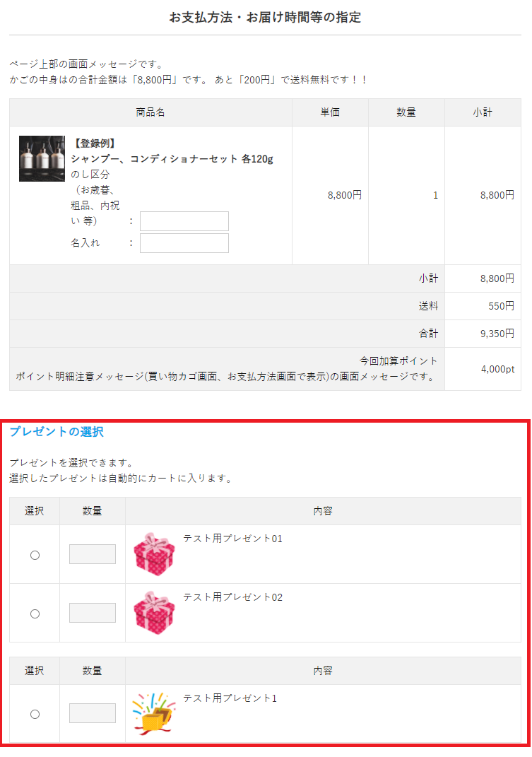Click the テスト用プレゼント02 label text
Image resolution: width=532 pixels, height=757 pixels.
coord(232,597)
